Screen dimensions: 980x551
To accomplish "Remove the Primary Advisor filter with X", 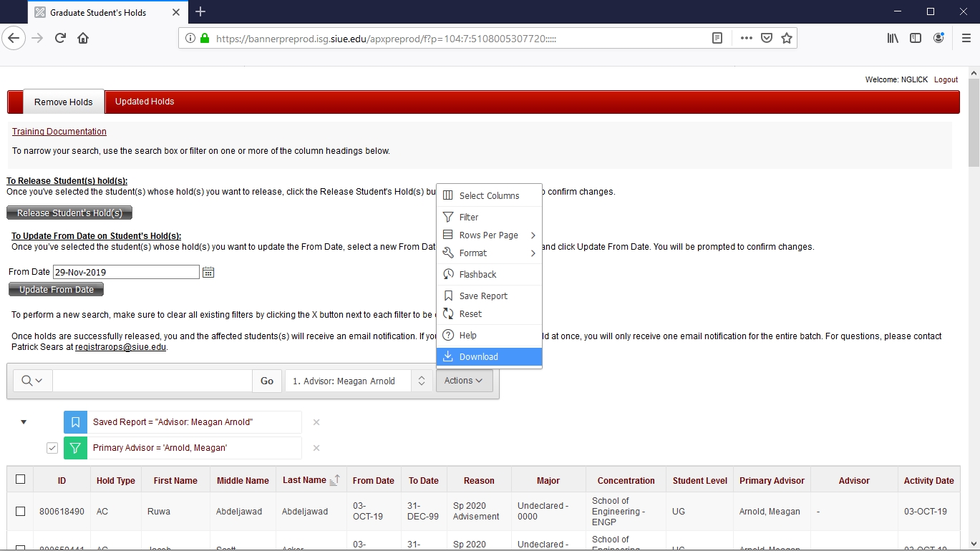I will tap(316, 448).
